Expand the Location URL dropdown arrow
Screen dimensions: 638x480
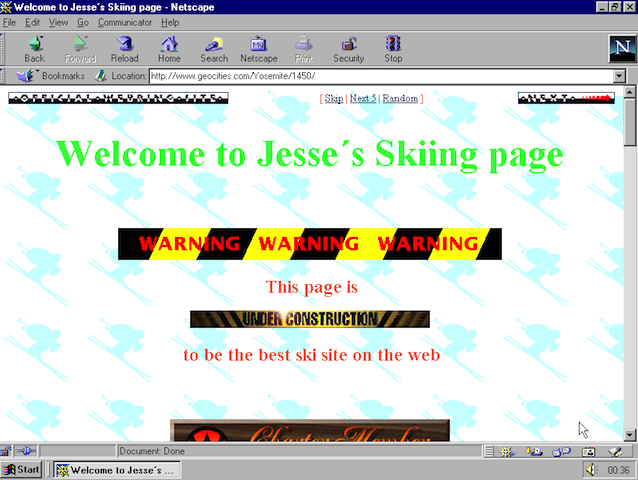coord(619,76)
